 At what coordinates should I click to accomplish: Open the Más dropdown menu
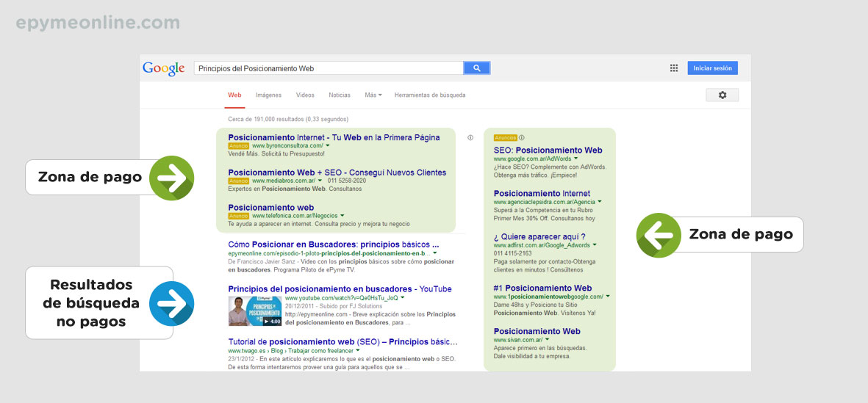(x=373, y=95)
